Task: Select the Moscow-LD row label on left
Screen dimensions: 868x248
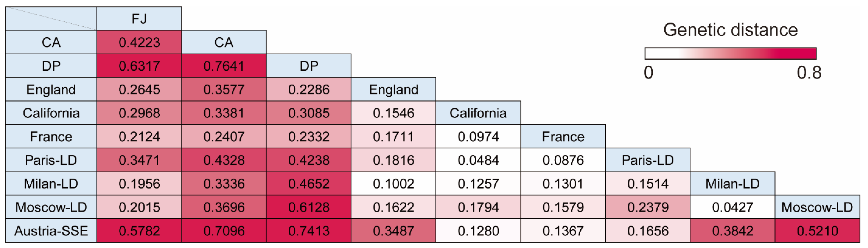Action: 51,207
